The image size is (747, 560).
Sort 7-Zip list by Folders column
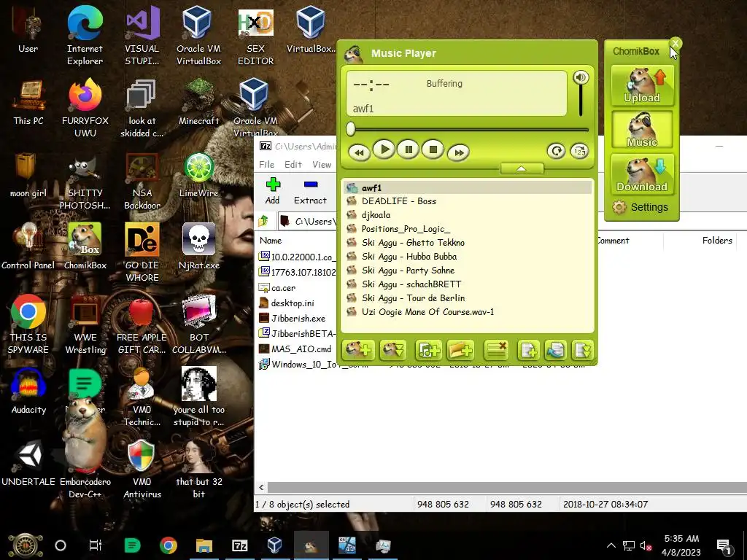click(716, 241)
